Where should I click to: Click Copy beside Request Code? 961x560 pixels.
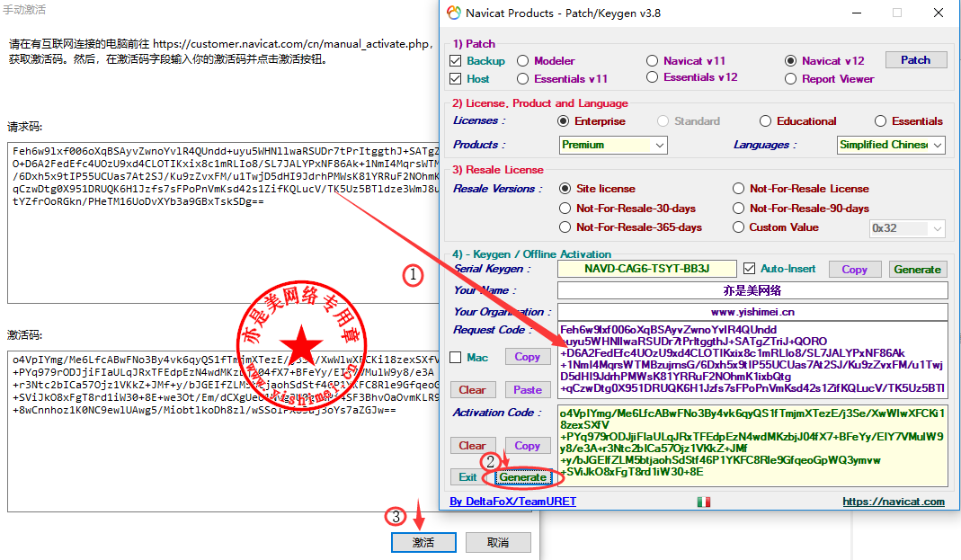527,357
